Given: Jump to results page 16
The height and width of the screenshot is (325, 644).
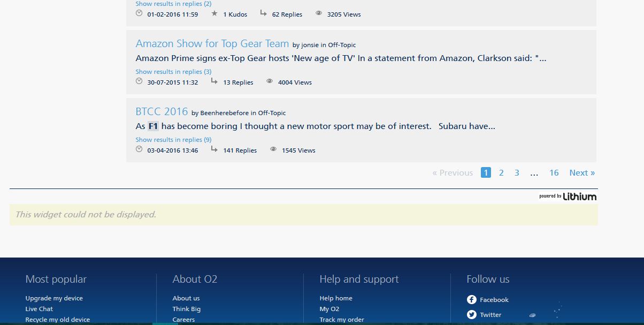Looking at the screenshot, I should coord(554,172).
